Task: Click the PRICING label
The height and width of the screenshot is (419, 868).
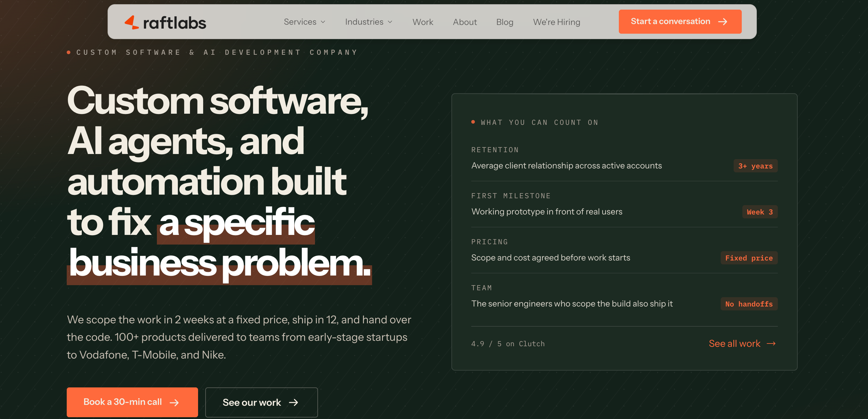Action: (489, 242)
